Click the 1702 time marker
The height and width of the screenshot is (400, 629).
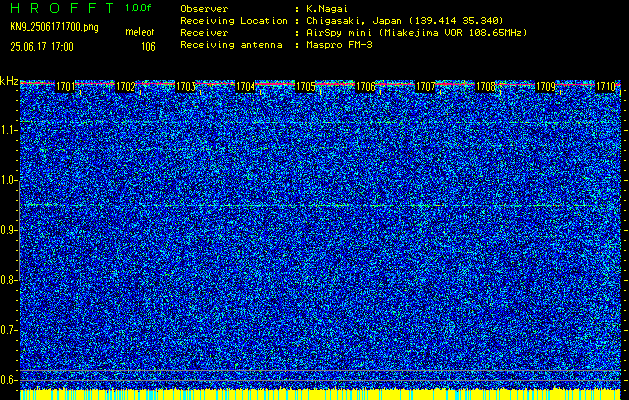coord(125,86)
